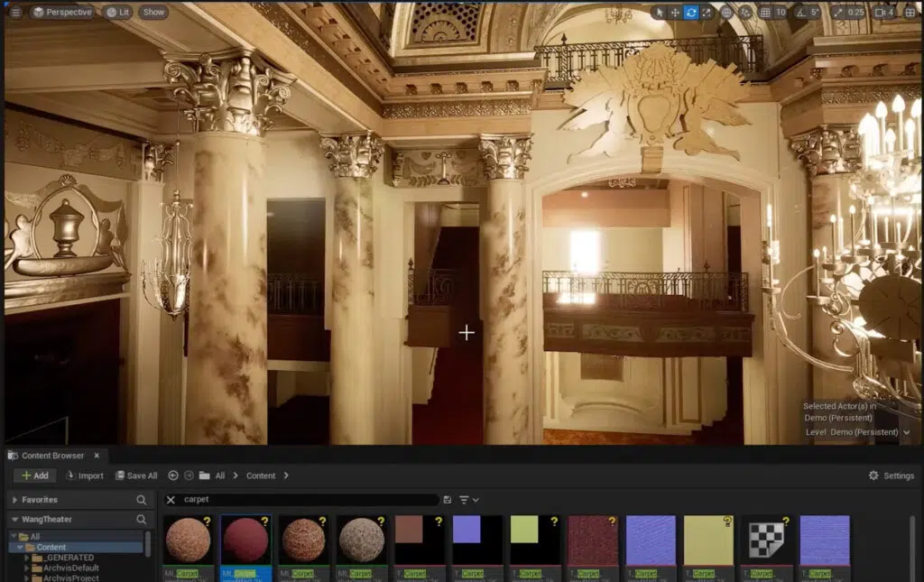The image size is (924, 582).
Task: Open the Perspective view mode menu
Action: click(62, 13)
